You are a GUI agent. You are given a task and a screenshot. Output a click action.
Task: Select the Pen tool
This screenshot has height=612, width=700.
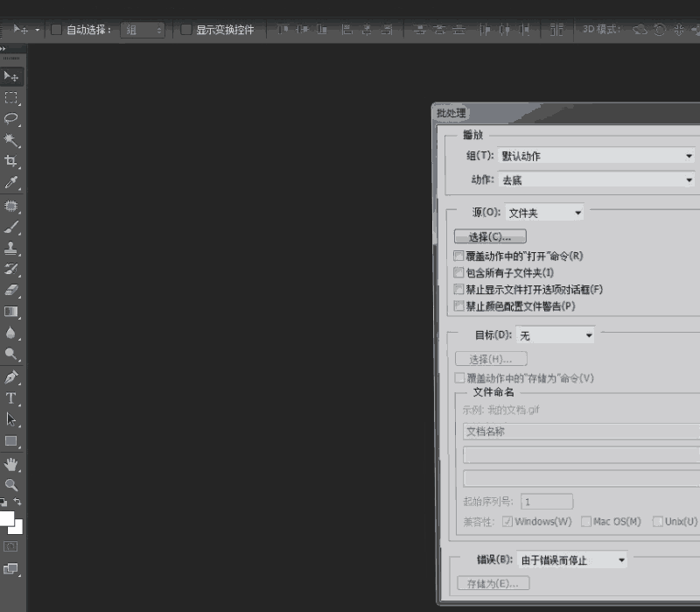point(11,377)
